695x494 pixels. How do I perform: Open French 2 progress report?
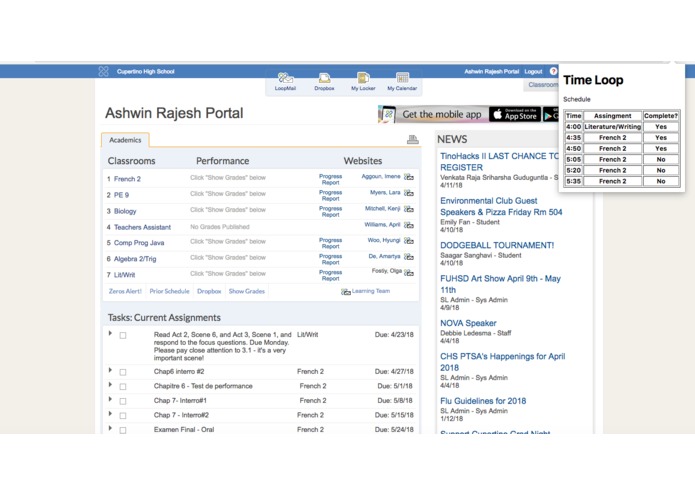pos(330,179)
